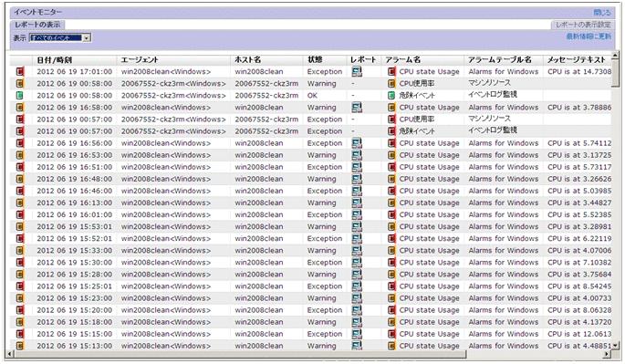Click host win2008clean in 16:01:00 row
Viewport: 625px width, 364px height.
click(259, 214)
